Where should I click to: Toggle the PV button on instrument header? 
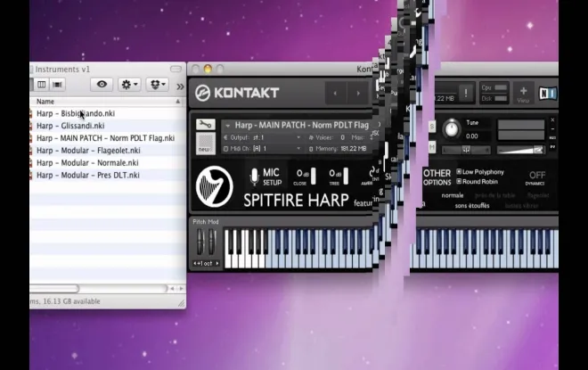[552, 147]
